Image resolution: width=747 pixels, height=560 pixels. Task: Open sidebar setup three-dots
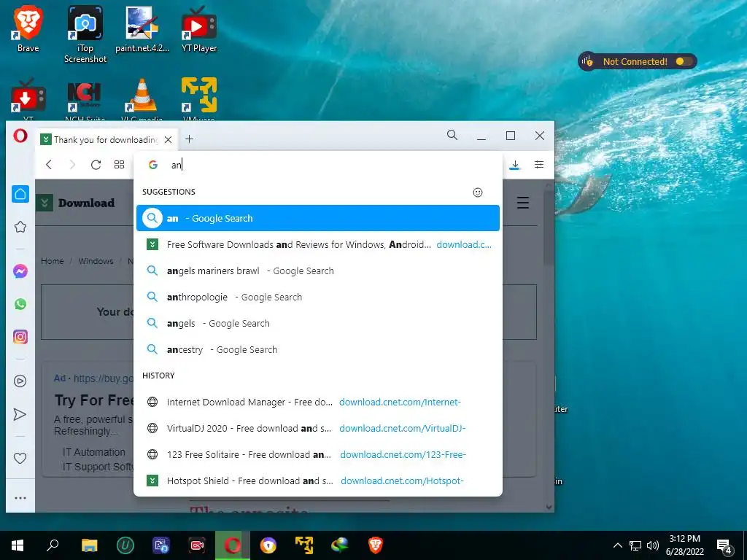click(20, 498)
